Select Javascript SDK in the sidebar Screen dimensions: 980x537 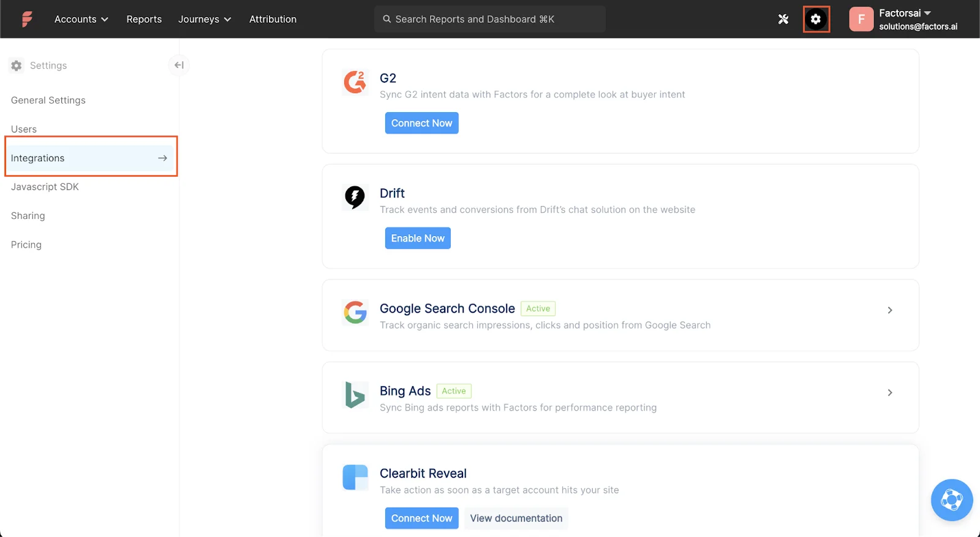[45, 187]
